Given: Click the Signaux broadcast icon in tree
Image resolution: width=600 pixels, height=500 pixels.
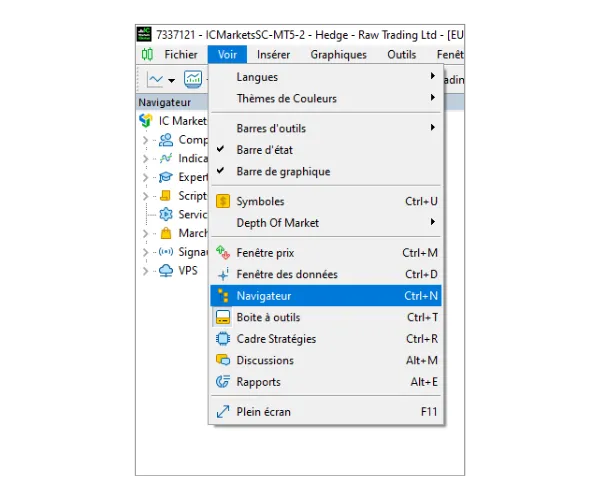Looking at the screenshot, I should (x=166, y=252).
